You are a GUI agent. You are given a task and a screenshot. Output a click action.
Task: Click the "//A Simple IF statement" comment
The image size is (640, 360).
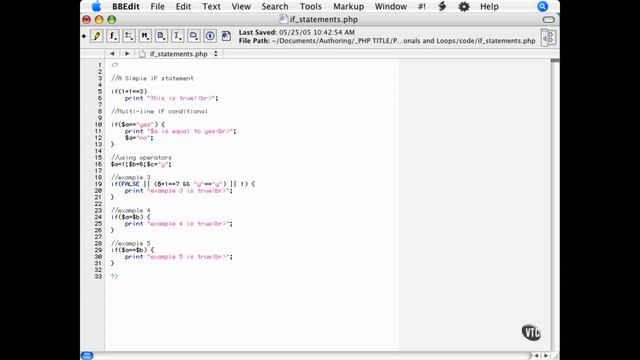click(152, 78)
